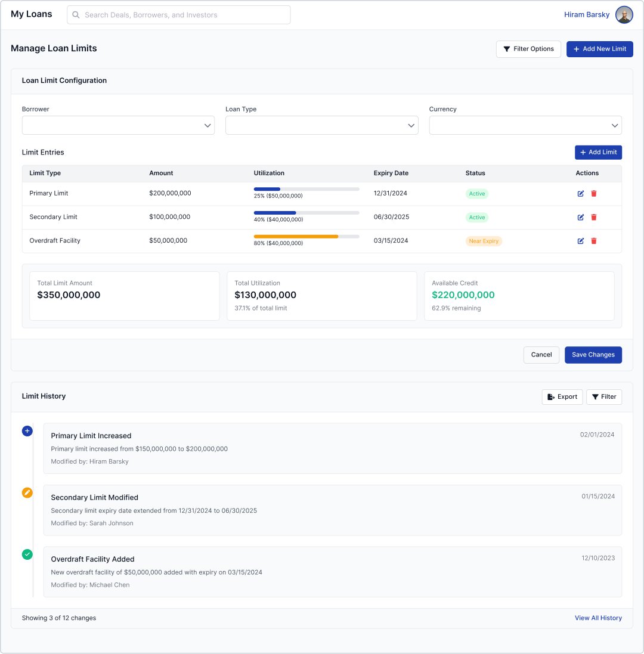Focus the Search Deals input field

coord(178,15)
